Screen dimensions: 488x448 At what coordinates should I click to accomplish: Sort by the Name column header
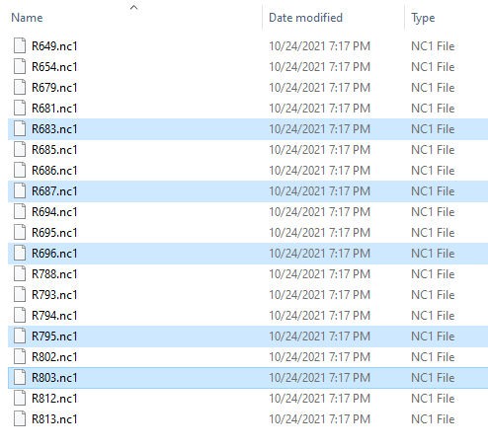coord(27,18)
